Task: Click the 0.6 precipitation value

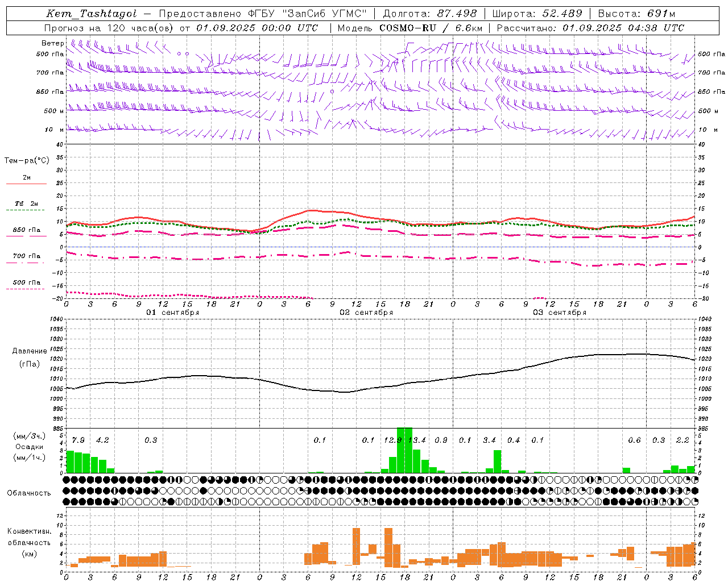Action: pos(634,440)
